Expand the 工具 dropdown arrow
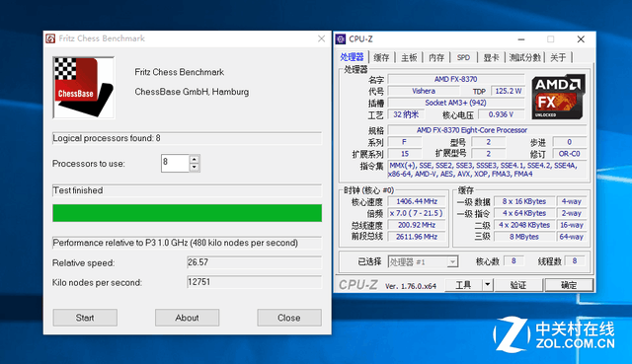This screenshot has height=364, width=632. pyautogui.click(x=487, y=285)
